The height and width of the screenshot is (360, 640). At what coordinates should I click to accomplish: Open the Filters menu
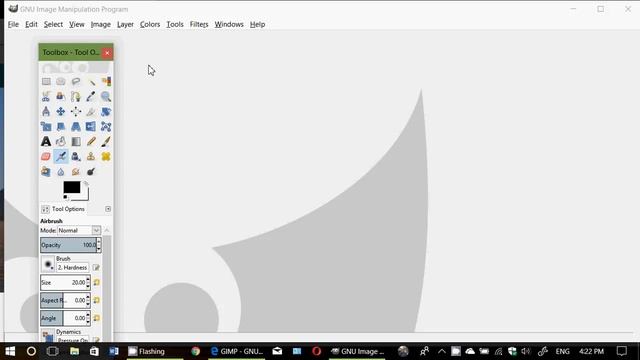pyautogui.click(x=199, y=24)
